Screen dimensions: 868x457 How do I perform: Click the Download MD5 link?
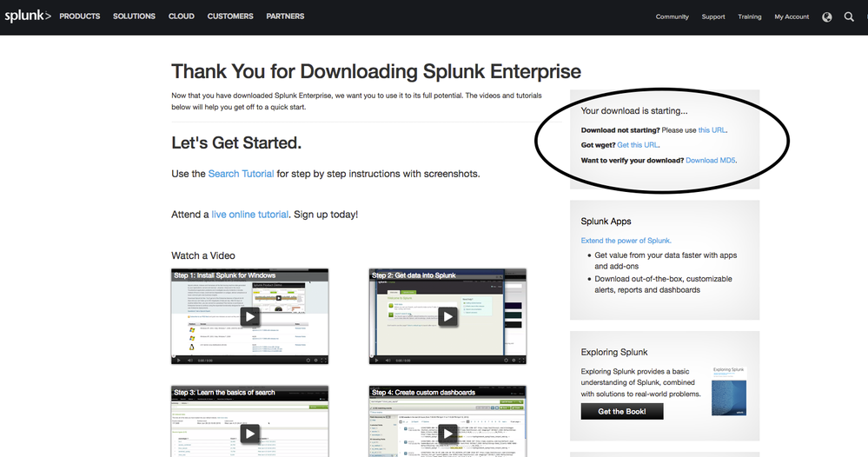tap(711, 161)
